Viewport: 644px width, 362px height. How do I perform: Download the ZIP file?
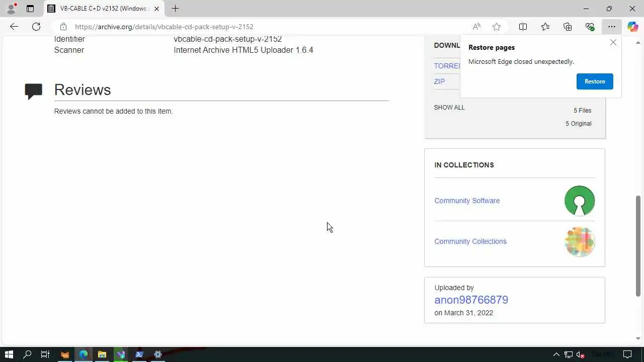[x=439, y=81]
